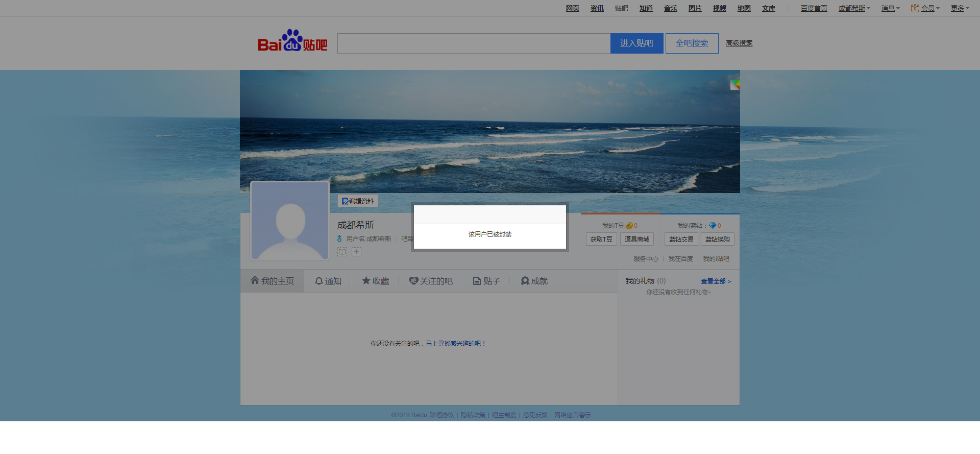The image size is (980, 454).
Task: Open the 吧主制度 footer link
Action: (504, 415)
